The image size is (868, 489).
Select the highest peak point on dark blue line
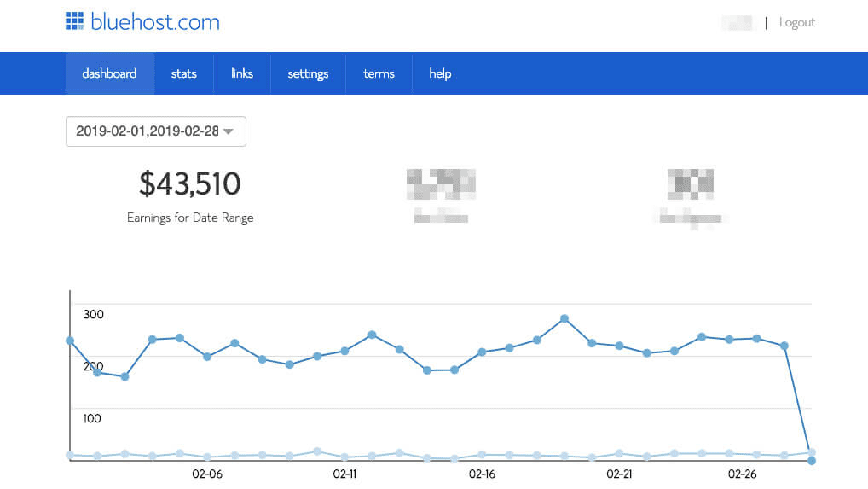564,318
